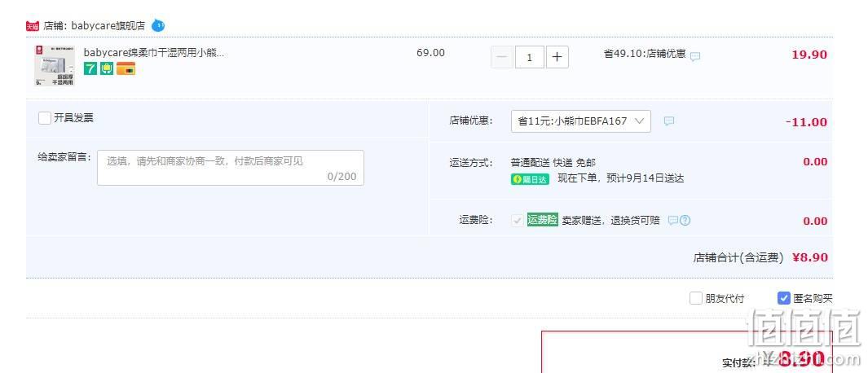Viewport: 868px width, 373px height.
Task: Open the comment icon beside the 店铺优惠 dropdown
Action: click(x=668, y=121)
